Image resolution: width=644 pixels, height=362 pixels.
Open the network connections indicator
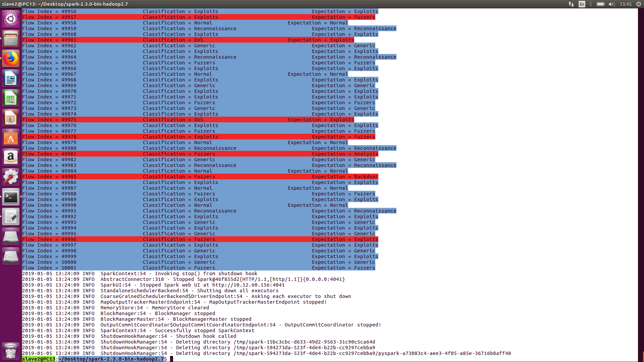(571, 4)
